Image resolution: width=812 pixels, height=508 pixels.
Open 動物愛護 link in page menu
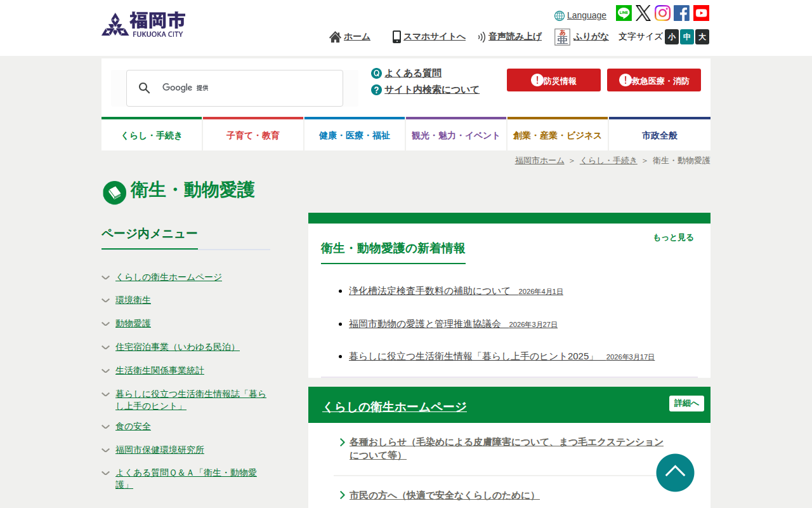pyautogui.click(x=133, y=323)
